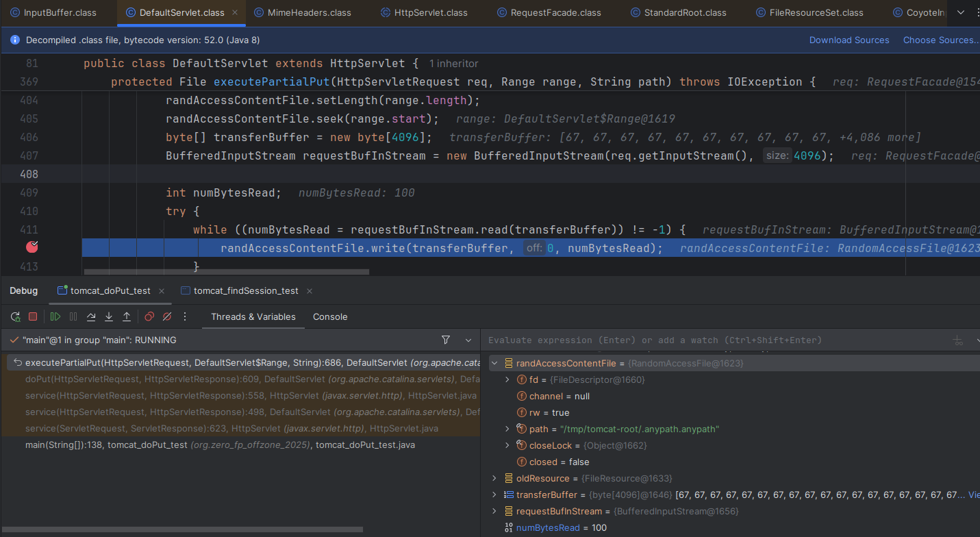This screenshot has width=980, height=537.
Task: Expand the oldResource FileResource variable
Action: click(496, 478)
